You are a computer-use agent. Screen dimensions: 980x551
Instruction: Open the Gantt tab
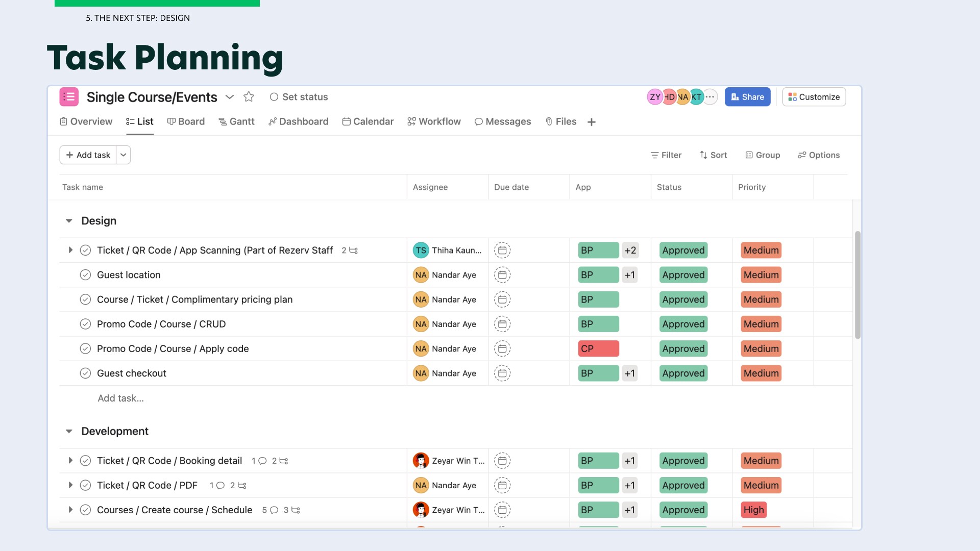pyautogui.click(x=236, y=122)
